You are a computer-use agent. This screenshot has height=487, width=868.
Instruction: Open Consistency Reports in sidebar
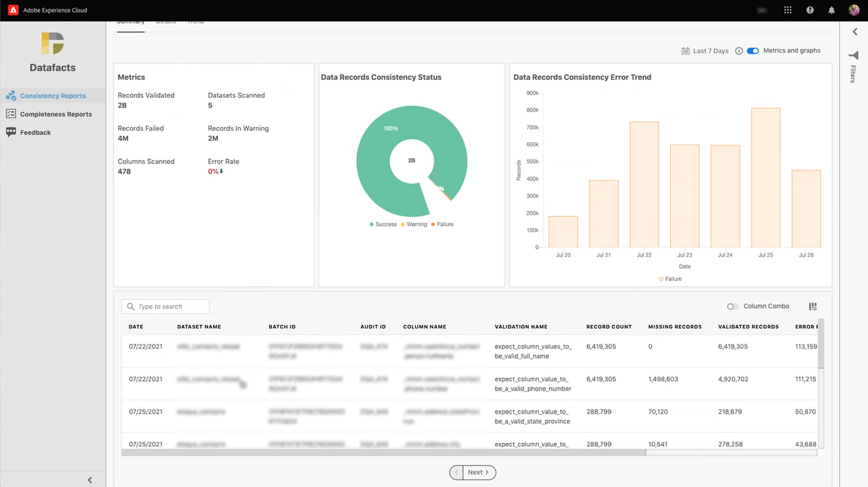[53, 96]
